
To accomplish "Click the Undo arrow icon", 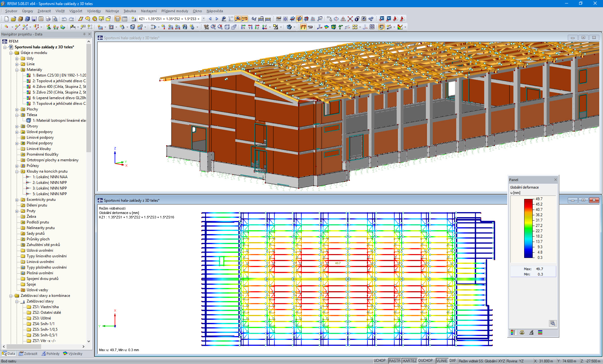I will 64,19.
